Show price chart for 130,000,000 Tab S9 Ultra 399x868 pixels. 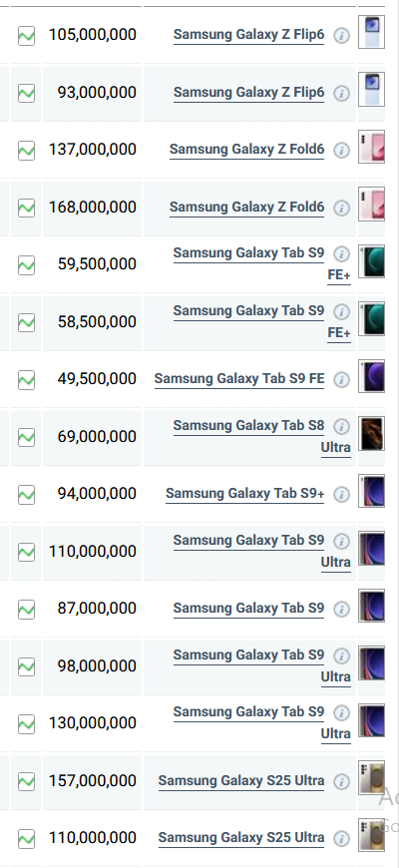(26, 724)
